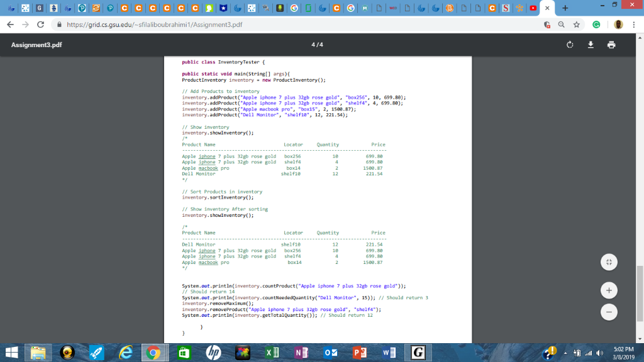Click the HP icon on the taskbar
The width and height of the screenshot is (644, 362).
(212, 352)
